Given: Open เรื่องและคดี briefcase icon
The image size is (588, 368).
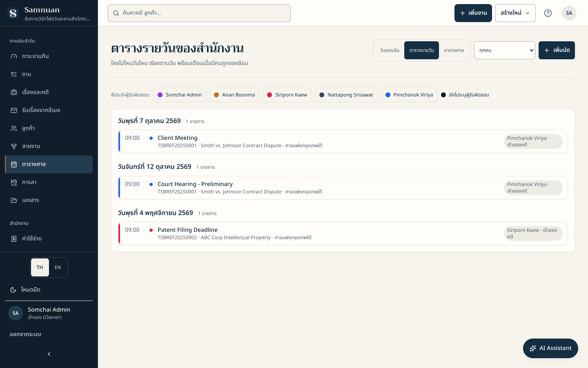Looking at the screenshot, I should click(14, 92).
